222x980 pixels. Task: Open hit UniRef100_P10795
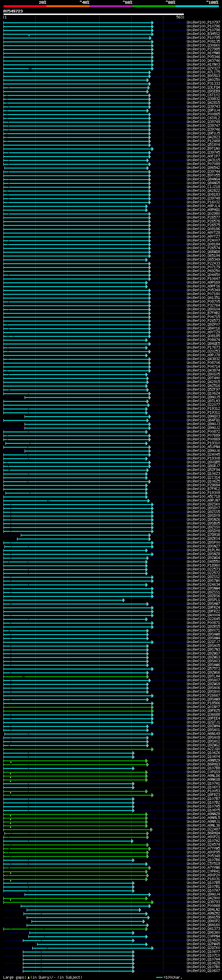pos(203,38)
